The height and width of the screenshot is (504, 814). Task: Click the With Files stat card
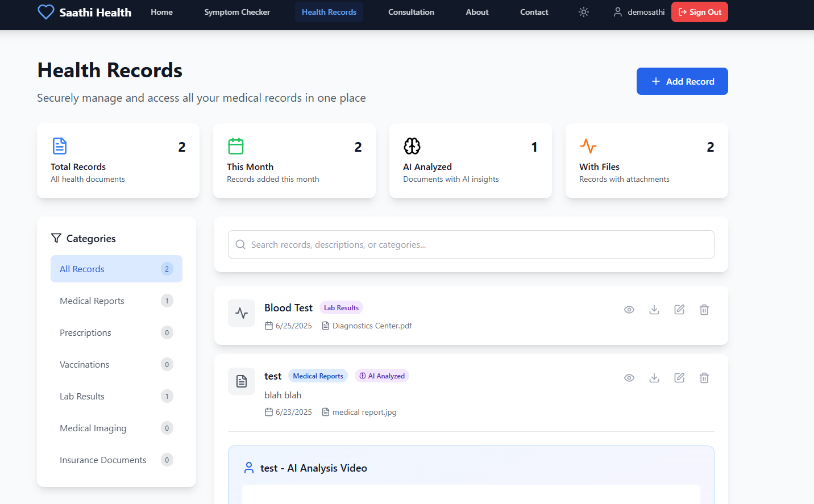pyautogui.click(x=647, y=161)
